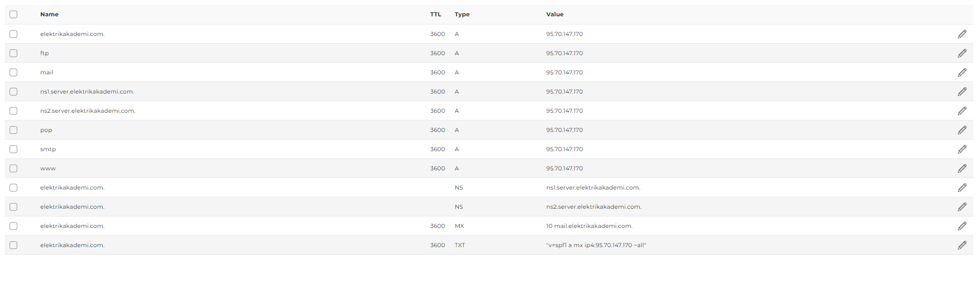The image size is (980, 298).
Task: Click the TTL 3600 in the MX row
Action: [437, 226]
